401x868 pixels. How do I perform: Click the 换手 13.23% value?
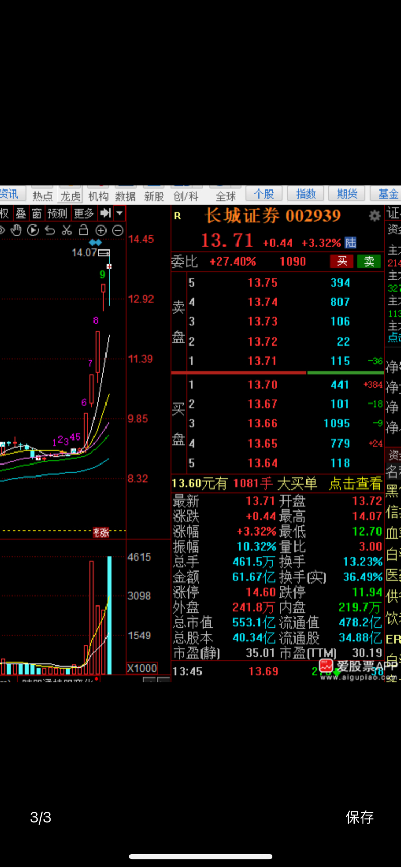[x=362, y=562]
